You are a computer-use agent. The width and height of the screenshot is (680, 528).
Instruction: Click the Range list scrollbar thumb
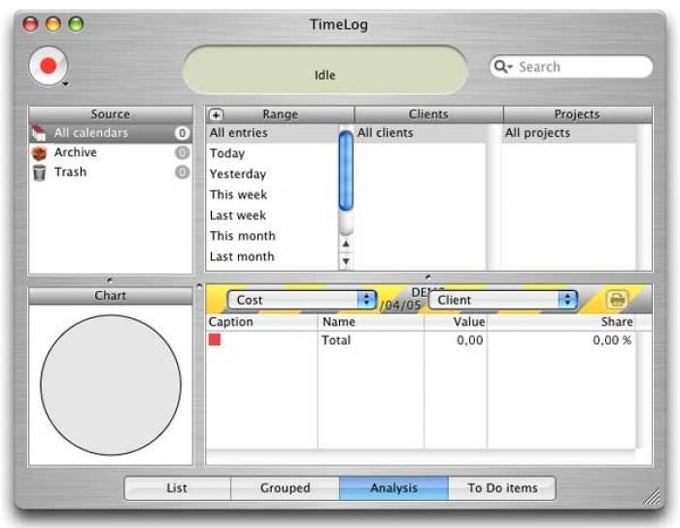coord(346,170)
